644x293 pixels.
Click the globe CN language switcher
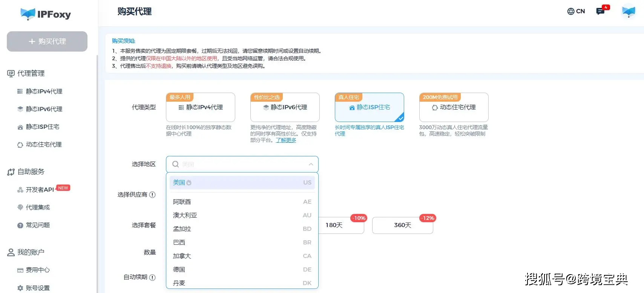click(x=576, y=11)
